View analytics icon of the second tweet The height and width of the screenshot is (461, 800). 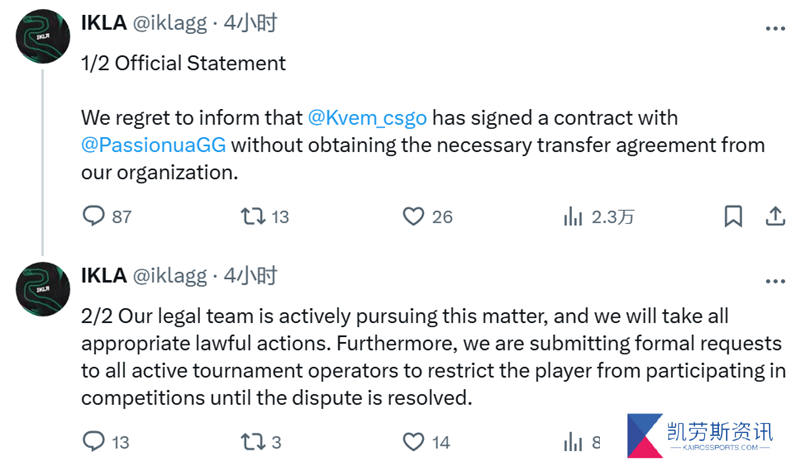[x=573, y=442]
